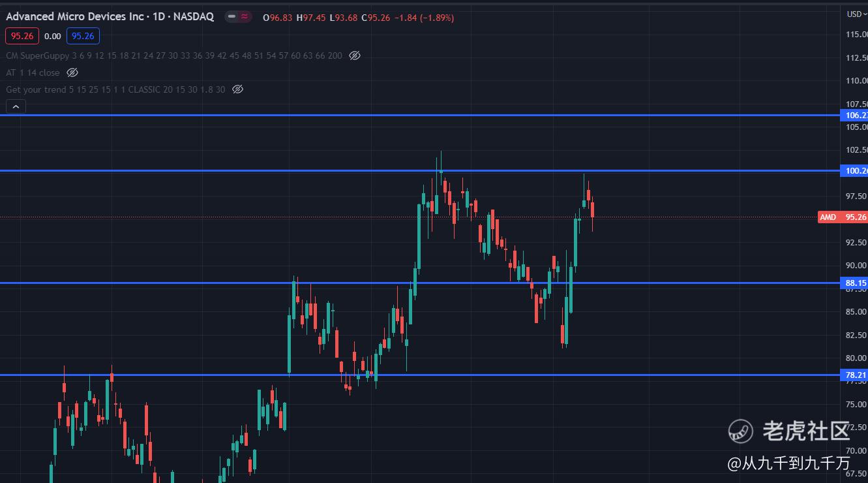Click 82.50 on the price scale
Screen dimensions: 868x483
tap(856, 335)
